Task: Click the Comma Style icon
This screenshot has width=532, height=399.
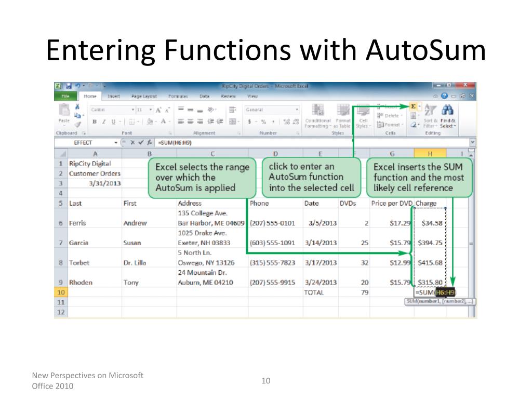Action: click(x=273, y=122)
